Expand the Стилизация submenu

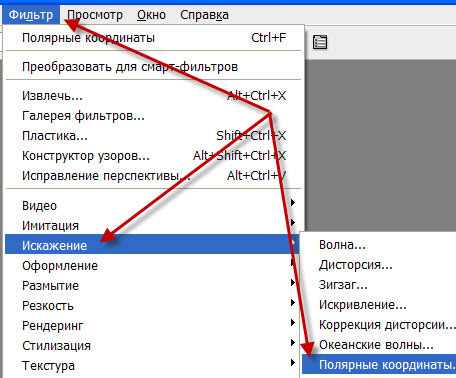point(152,346)
